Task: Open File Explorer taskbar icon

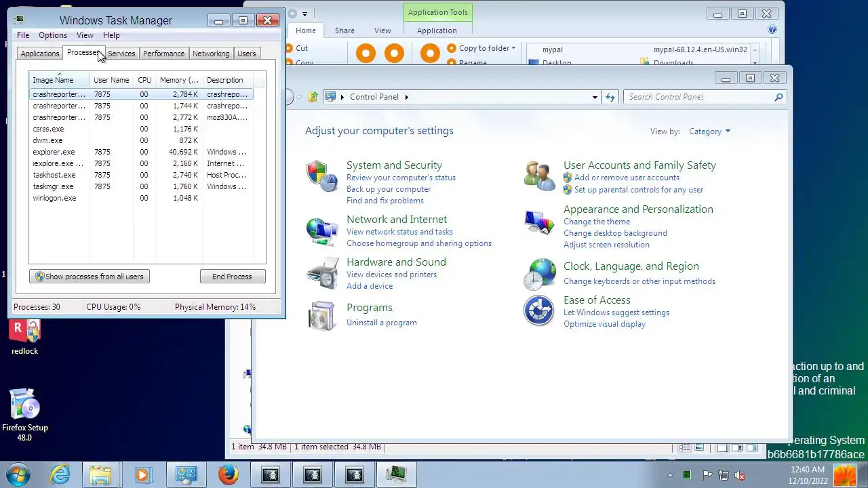Action: tap(100, 474)
